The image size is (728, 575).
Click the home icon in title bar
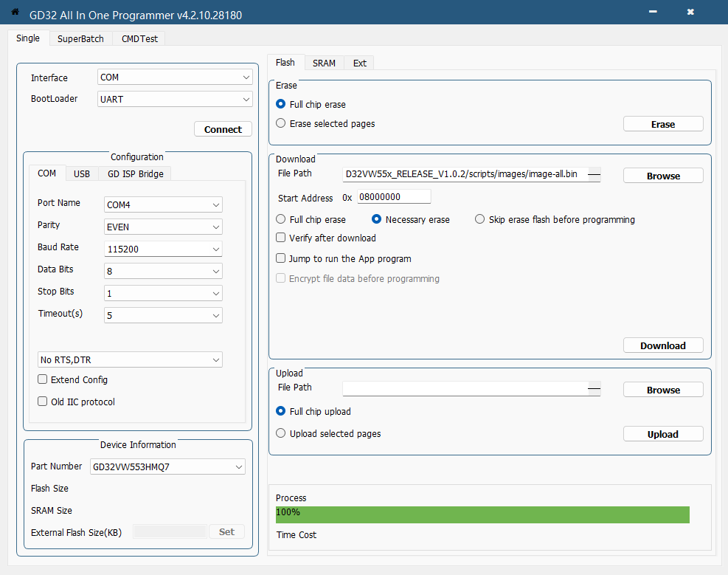point(15,13)
